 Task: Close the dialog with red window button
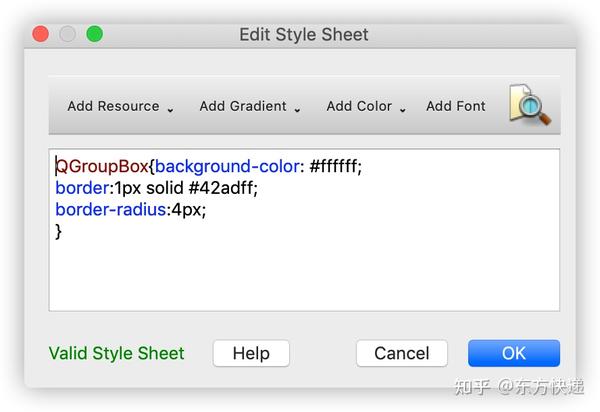pyautogui.click(x=41, y=34)
